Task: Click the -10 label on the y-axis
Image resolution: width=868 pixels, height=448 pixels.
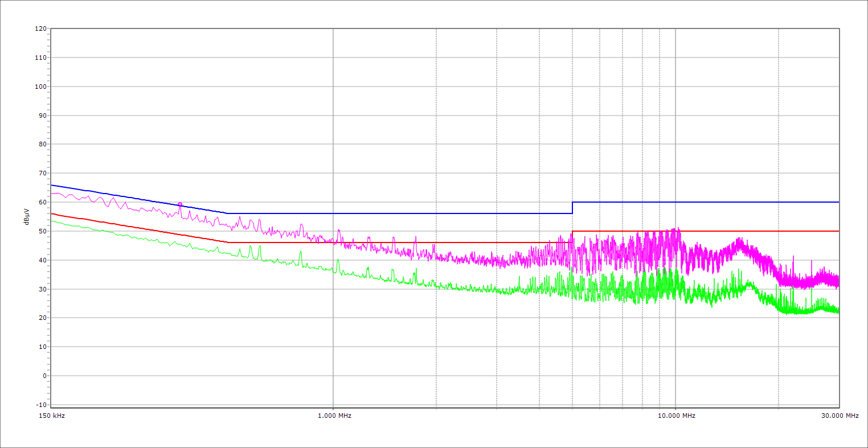Action: [40, 405]
